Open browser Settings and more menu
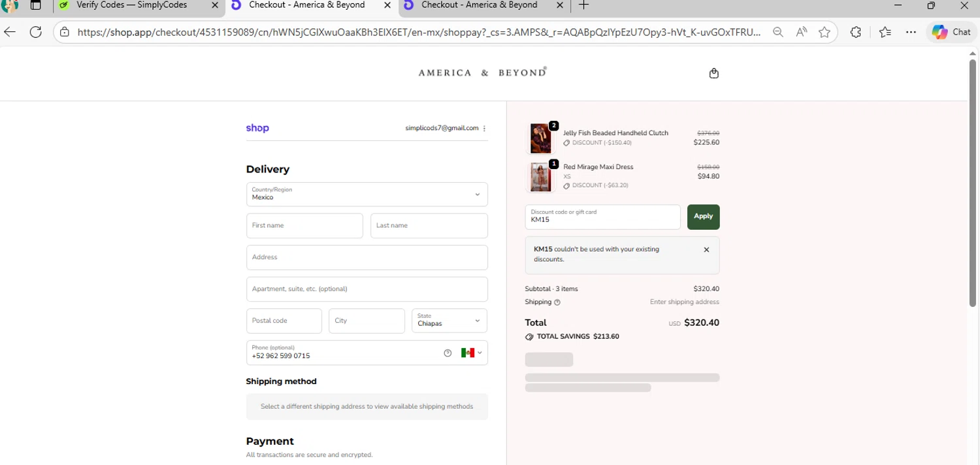Image resolution: width=980 pixels, height=465 pixels. click(x=911, y=32)
